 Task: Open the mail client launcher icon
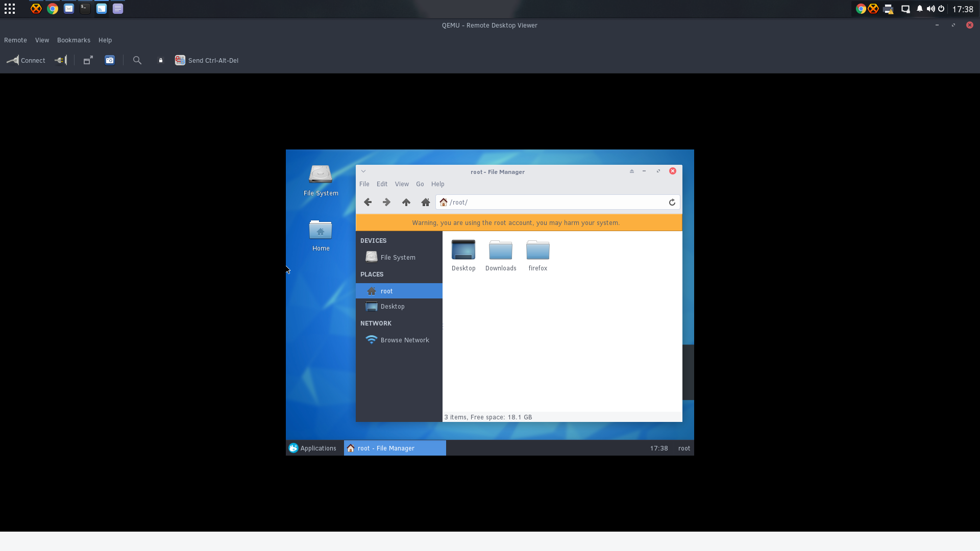pos(69,9)
